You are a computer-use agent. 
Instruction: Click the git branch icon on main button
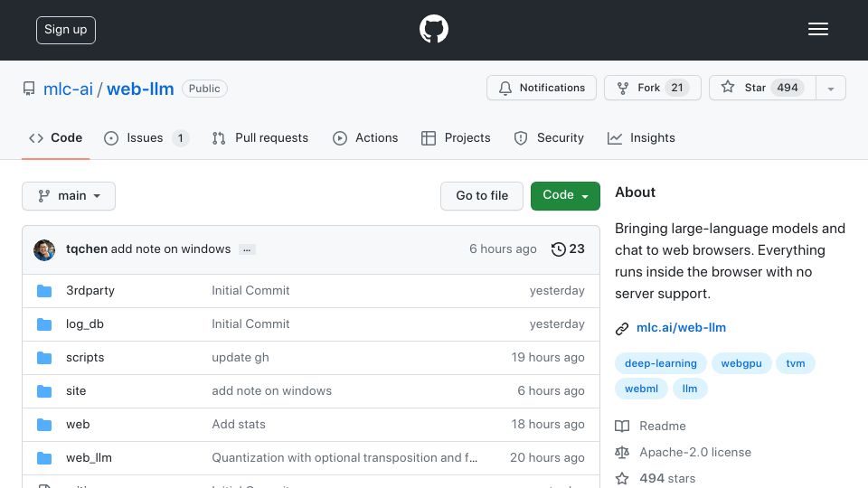[x=43, y=196]
